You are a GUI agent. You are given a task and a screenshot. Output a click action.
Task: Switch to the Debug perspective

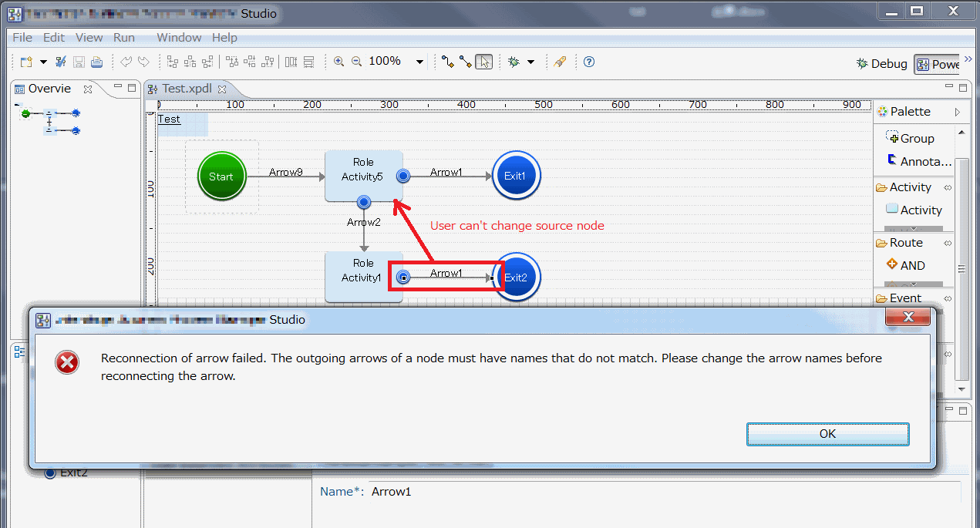pyautogui.click(x=882, y=64)
